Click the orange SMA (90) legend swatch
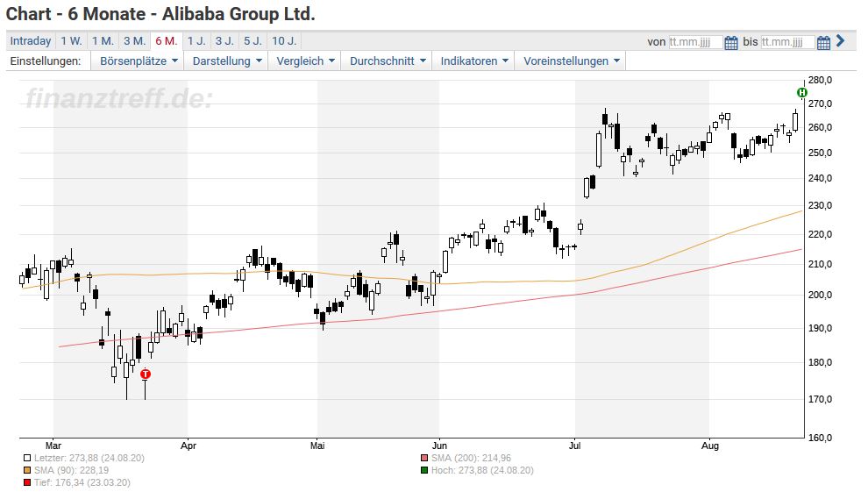The width and height of the screenshot is (868, 492). coord(27,470)
